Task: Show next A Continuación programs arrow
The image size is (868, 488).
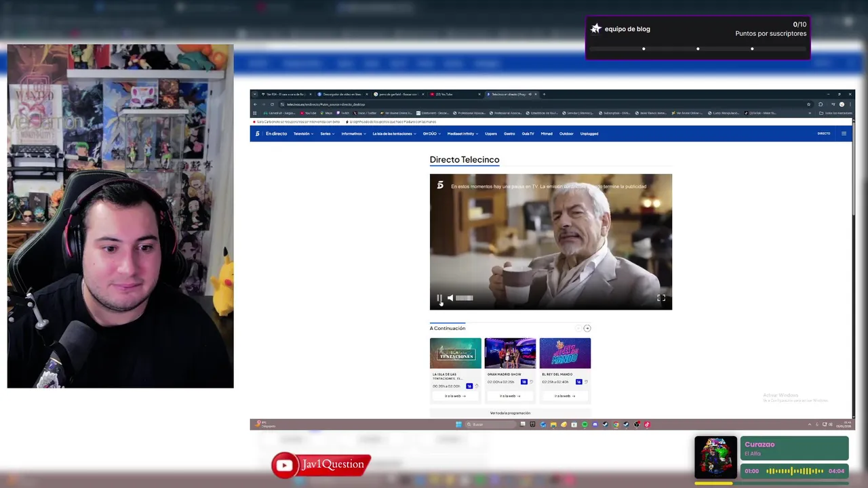Action: tap(587, 328)
